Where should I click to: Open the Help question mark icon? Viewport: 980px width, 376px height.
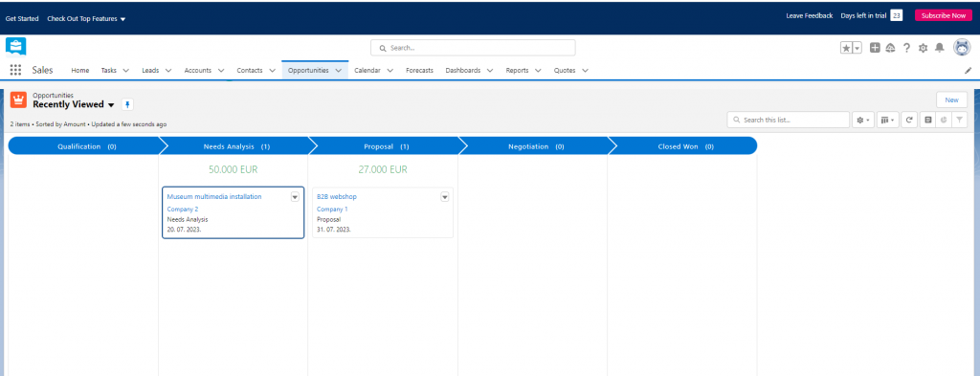[907, 48]
